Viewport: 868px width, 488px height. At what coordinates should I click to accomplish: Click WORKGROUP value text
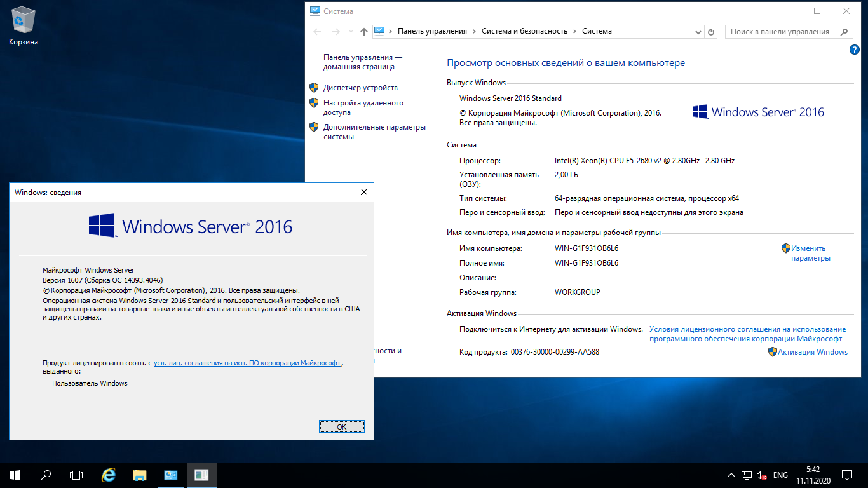pyautogui.click(x=577, y=292)
